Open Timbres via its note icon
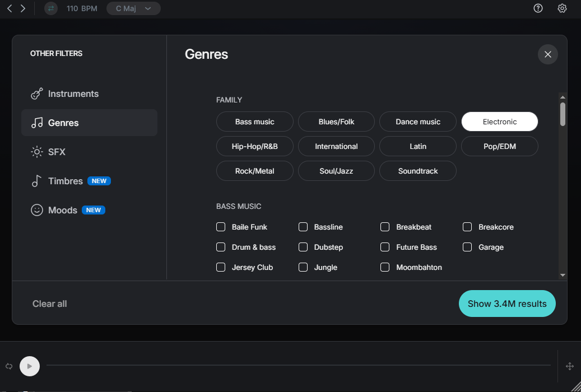Image resolution: width=581 pixels, height=392 pixels. point(36,181)
